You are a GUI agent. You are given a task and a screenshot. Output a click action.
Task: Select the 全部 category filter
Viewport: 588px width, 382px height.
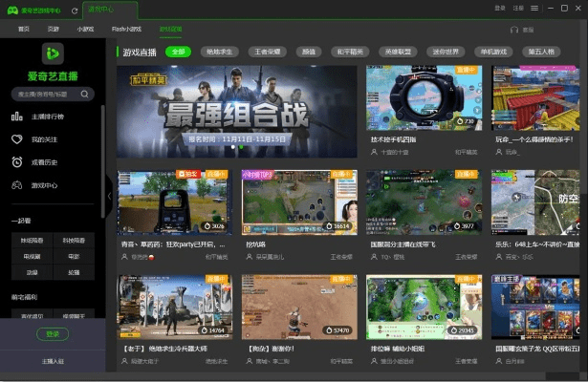(178, 52)
